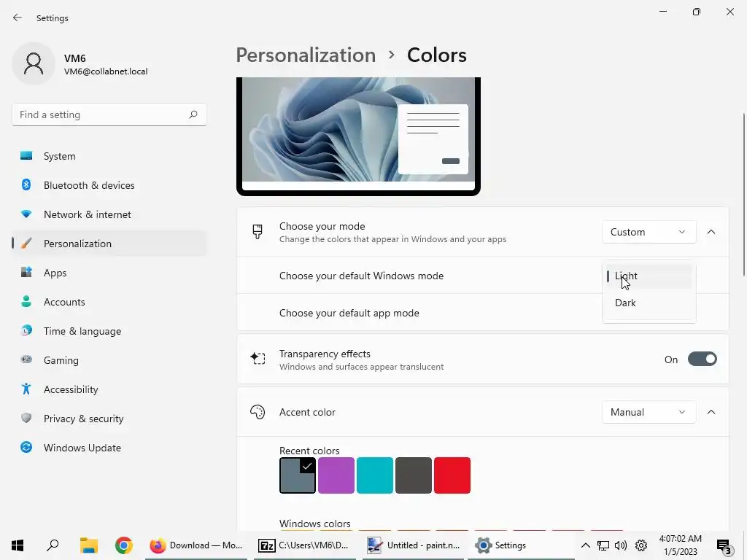747x560 pixels.
Task: Click 'Choose your default Windows mode' text
Action: coord(361,276)
